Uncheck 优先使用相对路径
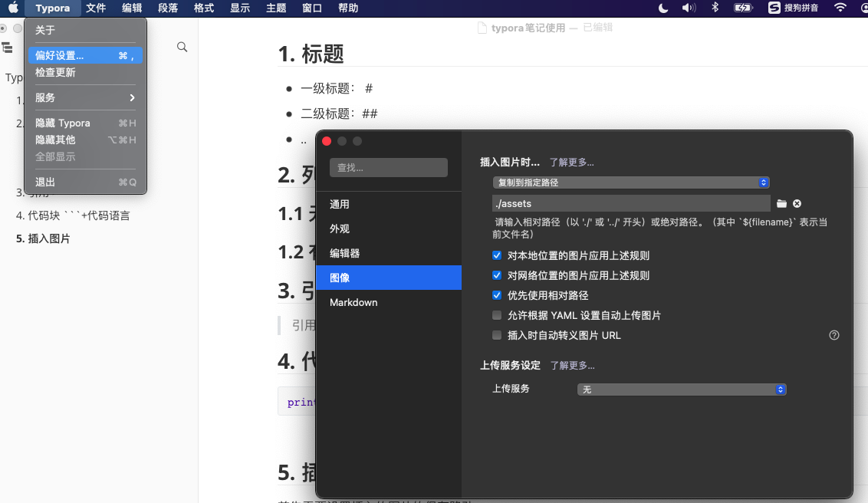This screenshot has width=868, height=503. coord(497,295)
